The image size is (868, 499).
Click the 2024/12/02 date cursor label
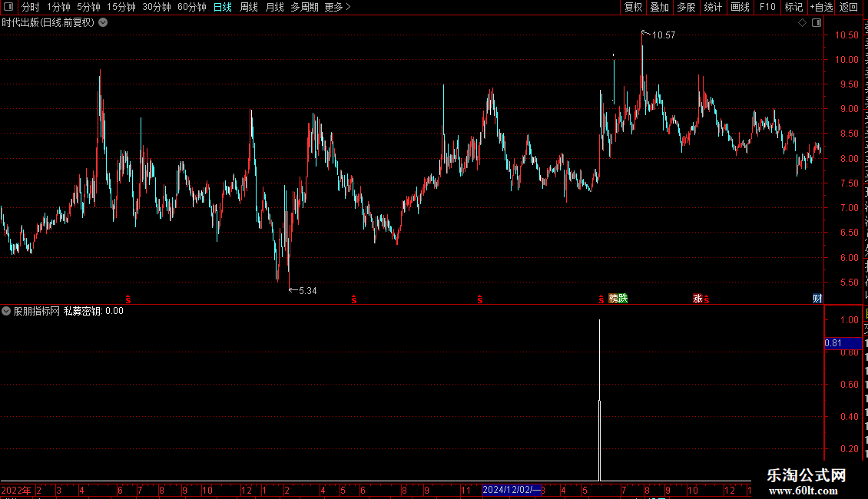pyautogui.click(x=512, y=490)
